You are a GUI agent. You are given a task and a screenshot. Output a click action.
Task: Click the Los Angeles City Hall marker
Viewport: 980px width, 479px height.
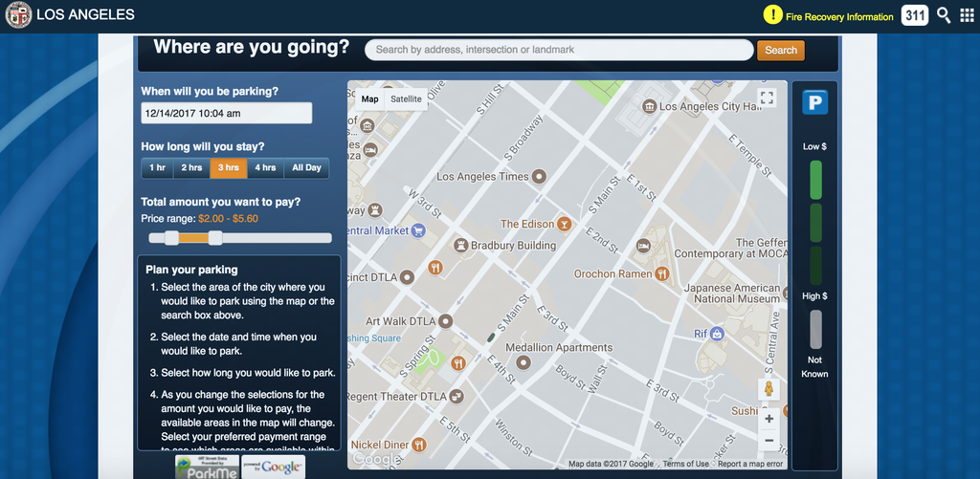click(650, 106)
